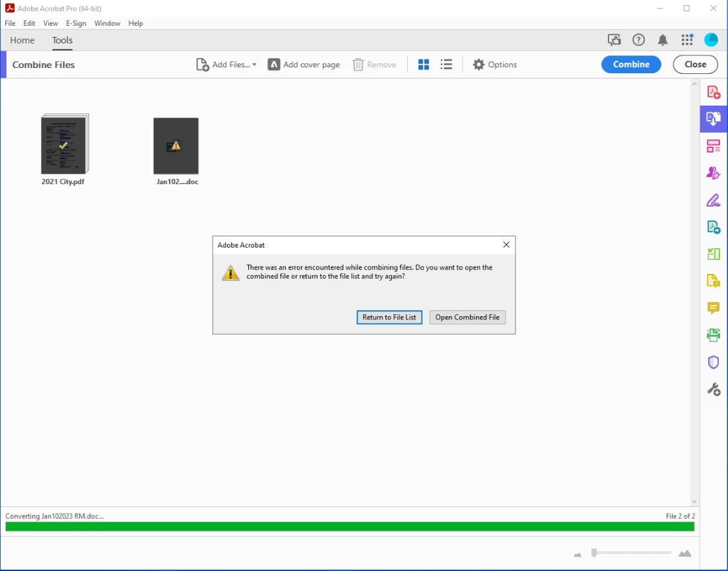The image size is (728, 571).
Task: Open the Help question mark icon
Action: (639, 40)
